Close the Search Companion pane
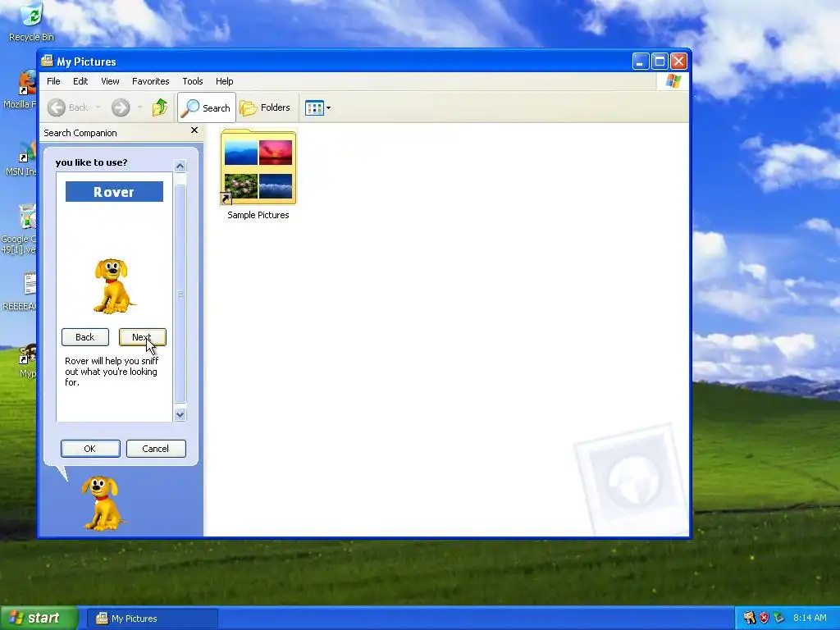Screen dimensions: 840x630 coord(194,130)
